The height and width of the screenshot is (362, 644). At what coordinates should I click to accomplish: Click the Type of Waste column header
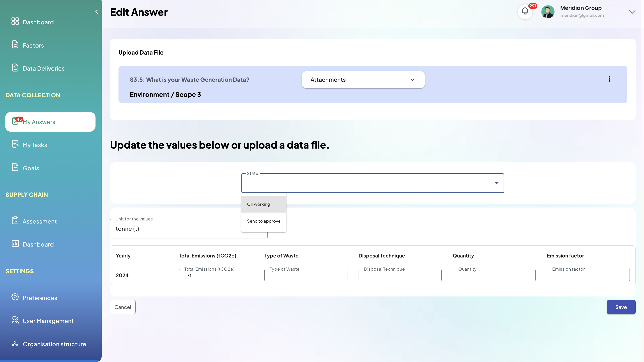pos(281,256)
